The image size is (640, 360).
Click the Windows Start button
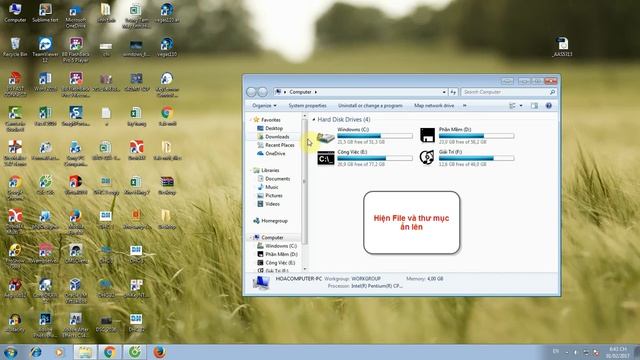(10, 352)
